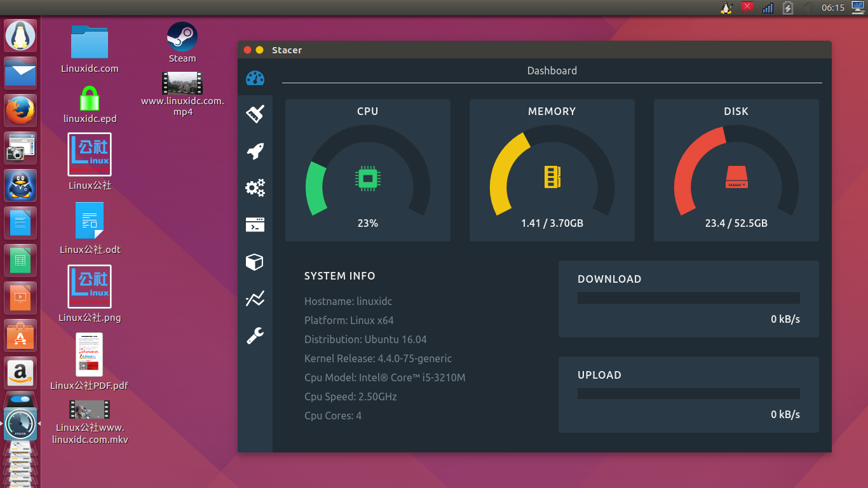
Task: Open the Dashboard gauge page
Action: point(255,78)
